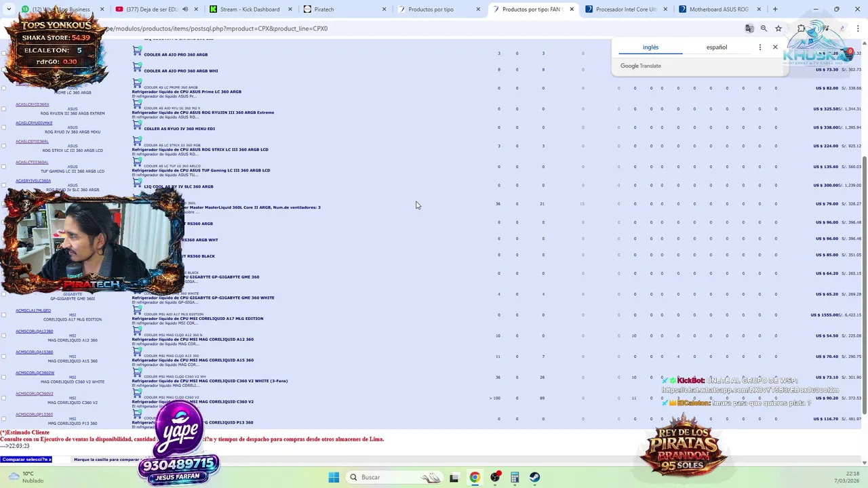Add MSI MAG CORELIQUID A12 360 to cart
Screen dimensions: 868x488
137,331
